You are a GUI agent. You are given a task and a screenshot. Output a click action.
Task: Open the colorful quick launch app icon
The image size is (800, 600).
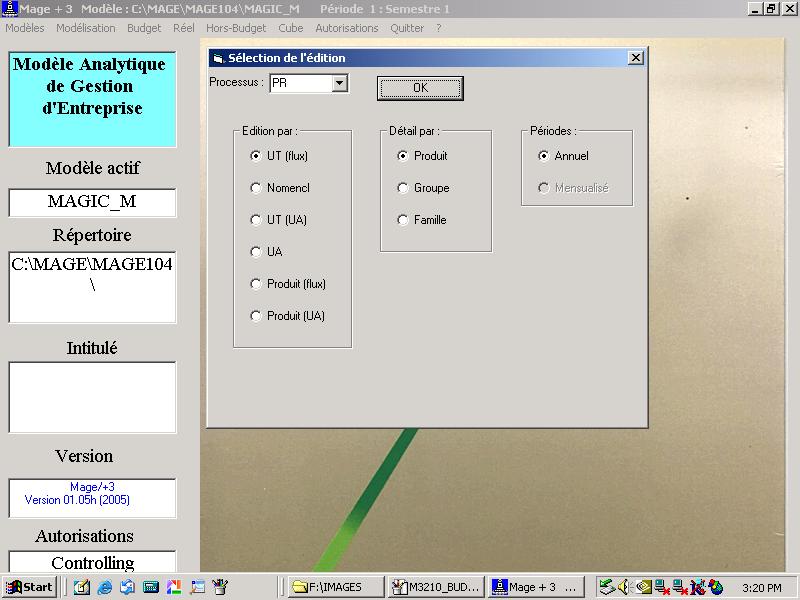click(x=174, y=587)
